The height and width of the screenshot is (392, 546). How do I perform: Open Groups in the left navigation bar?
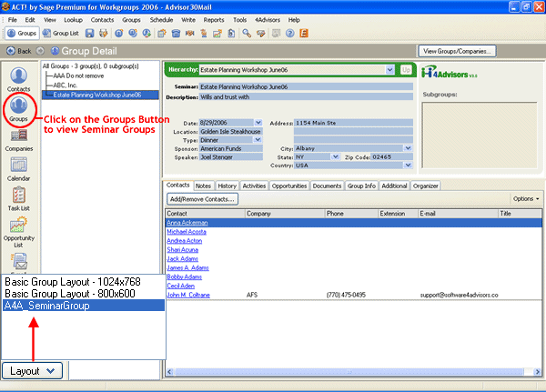[18, 109]
